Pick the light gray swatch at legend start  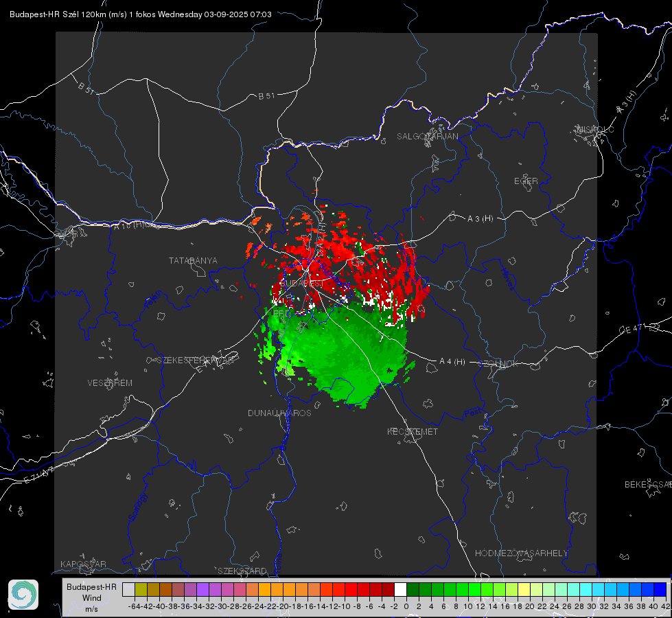(x=128, y=589)
